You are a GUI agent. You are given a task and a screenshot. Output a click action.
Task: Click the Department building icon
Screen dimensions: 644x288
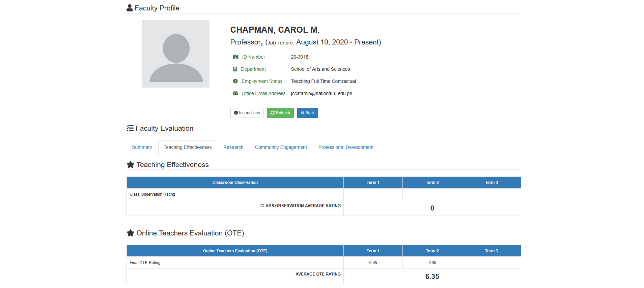pos(235,69)
